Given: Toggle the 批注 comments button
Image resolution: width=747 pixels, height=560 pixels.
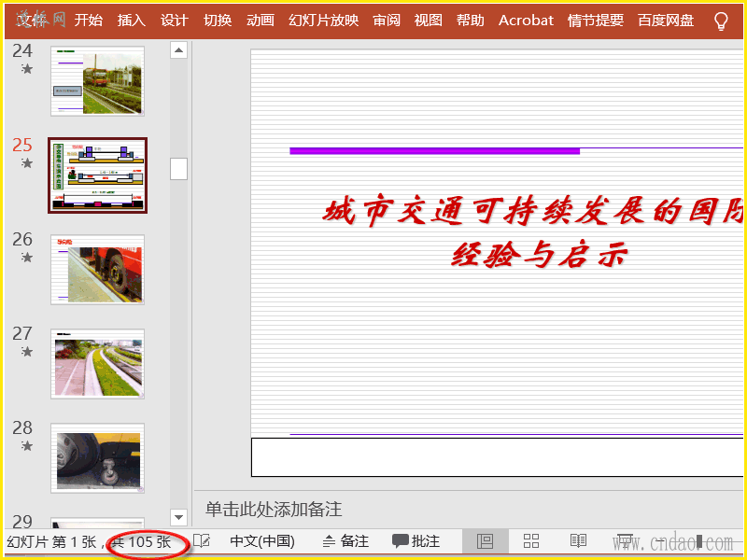Looking at the screenshot, I should (416, 541).
